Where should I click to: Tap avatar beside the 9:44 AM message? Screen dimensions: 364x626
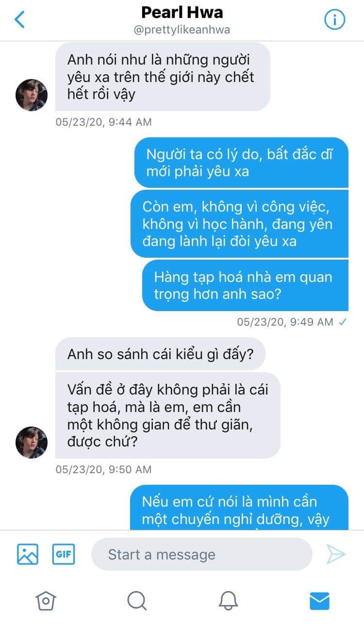[32, 95]
